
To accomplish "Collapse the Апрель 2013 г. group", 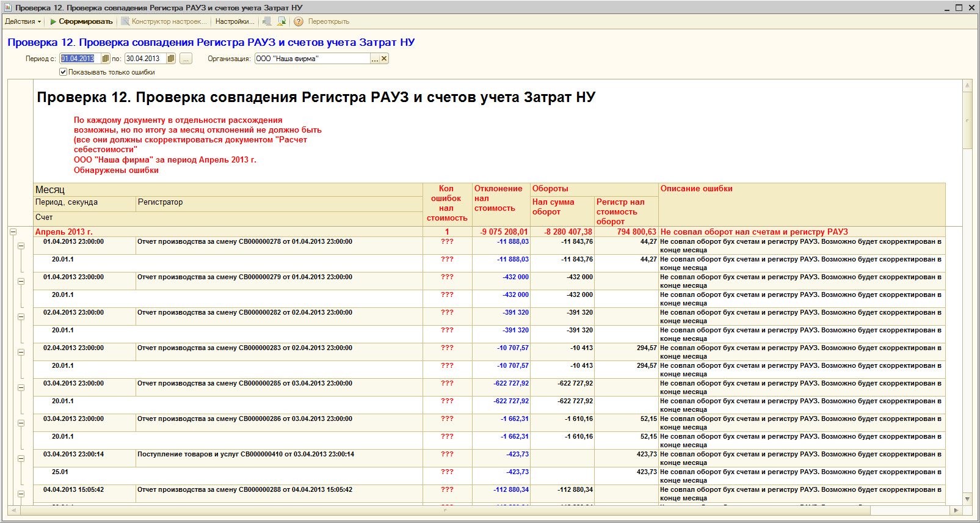I will tap(13, 232).
